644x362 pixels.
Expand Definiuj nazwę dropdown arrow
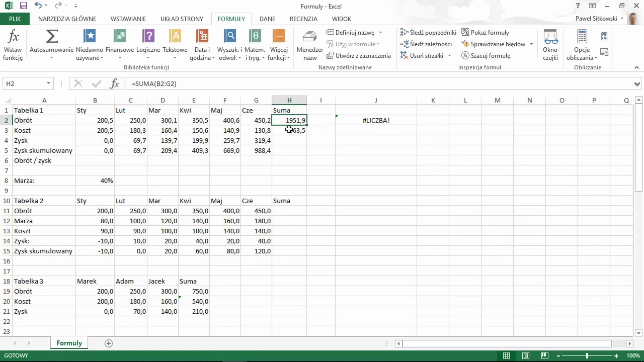pos(380,32)
